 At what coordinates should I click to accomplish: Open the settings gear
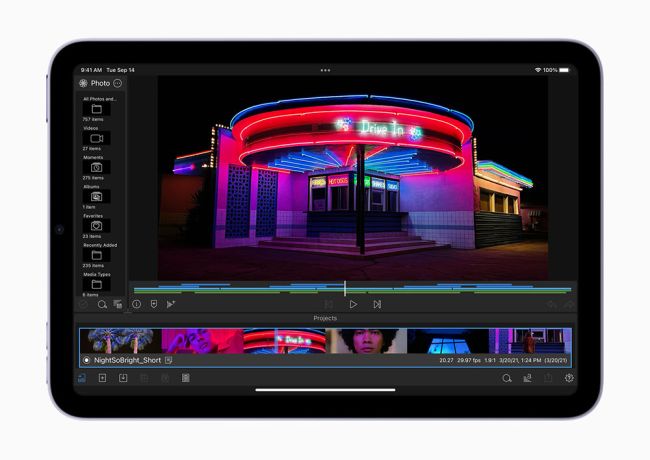click(569, 378)
